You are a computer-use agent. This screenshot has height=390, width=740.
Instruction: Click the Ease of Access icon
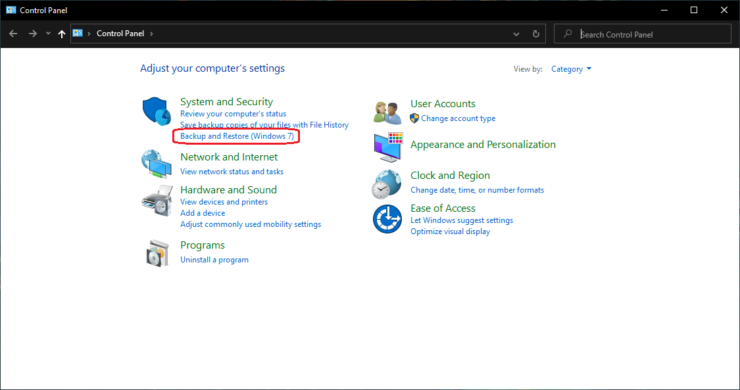pos(387,219)
